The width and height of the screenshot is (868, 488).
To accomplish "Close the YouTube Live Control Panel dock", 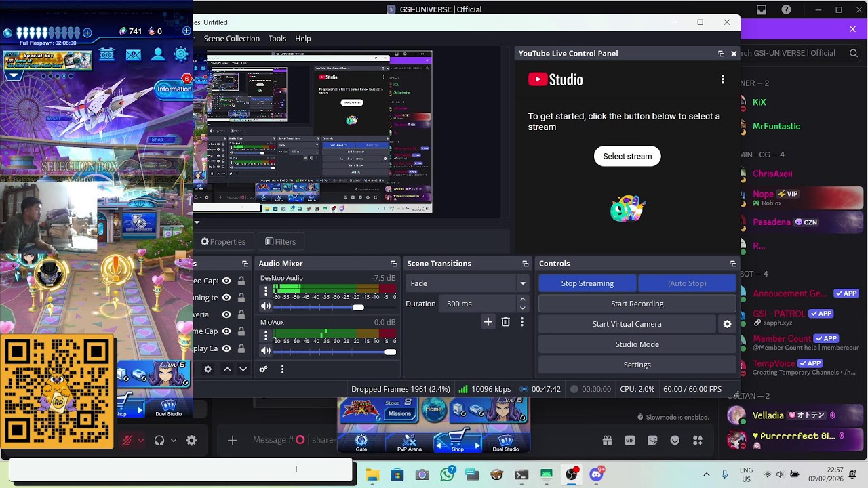I will coord(734,54).
